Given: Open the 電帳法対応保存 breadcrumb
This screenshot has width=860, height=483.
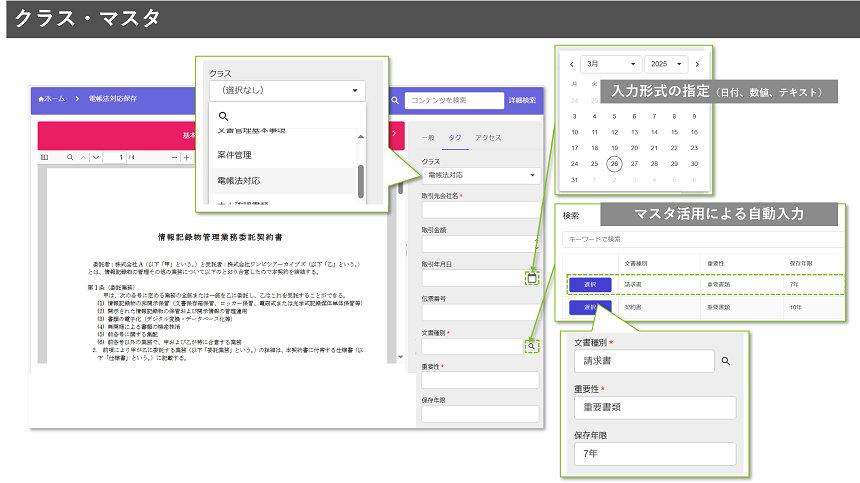Looking at the screenshot, I should click(113, 99).
